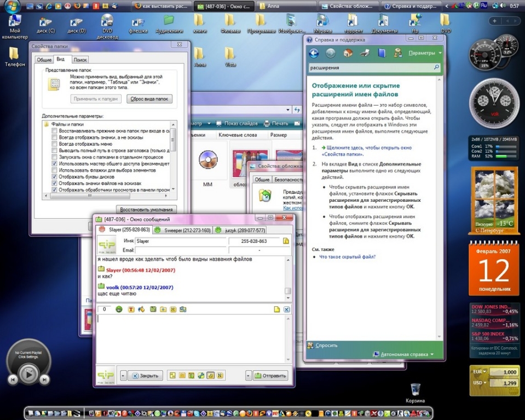The width and height of the screenshot is (525, 420).
Task: Open Безопасность tab in properties dialog
Action: pos(288,179)
